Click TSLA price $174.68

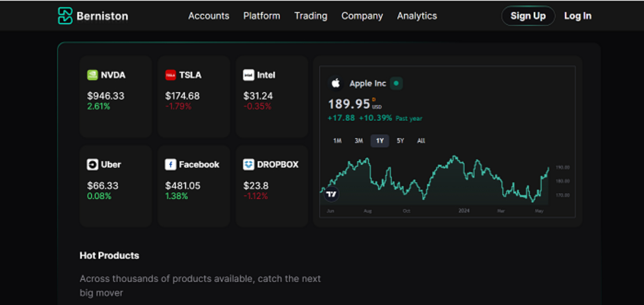pyautogui.click(x=182, y=96)
